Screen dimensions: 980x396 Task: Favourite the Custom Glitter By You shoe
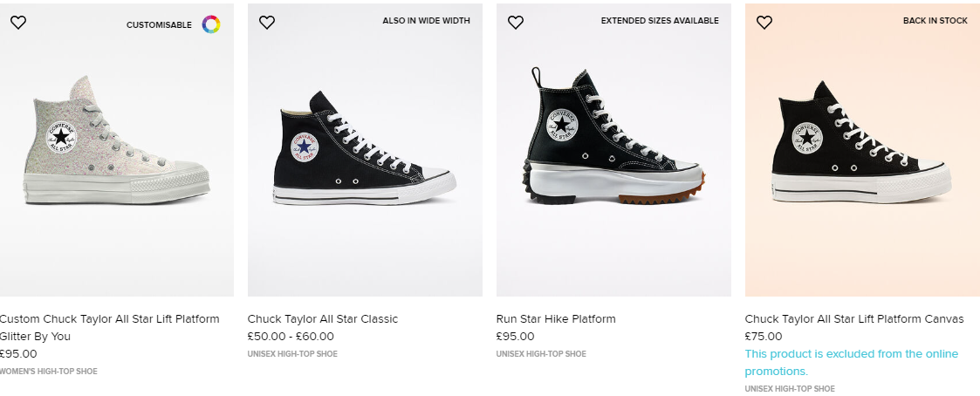pos(18,23)
